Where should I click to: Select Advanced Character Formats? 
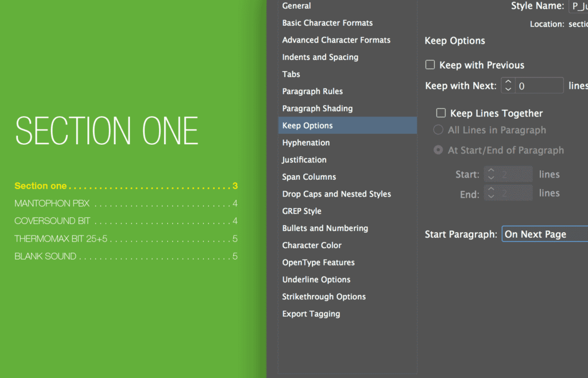point(336,40)
